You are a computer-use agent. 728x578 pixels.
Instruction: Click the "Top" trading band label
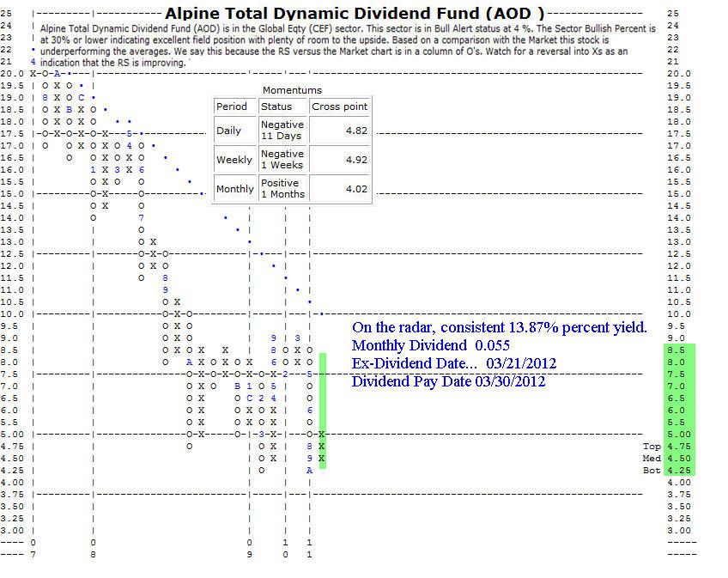[652, 447]
